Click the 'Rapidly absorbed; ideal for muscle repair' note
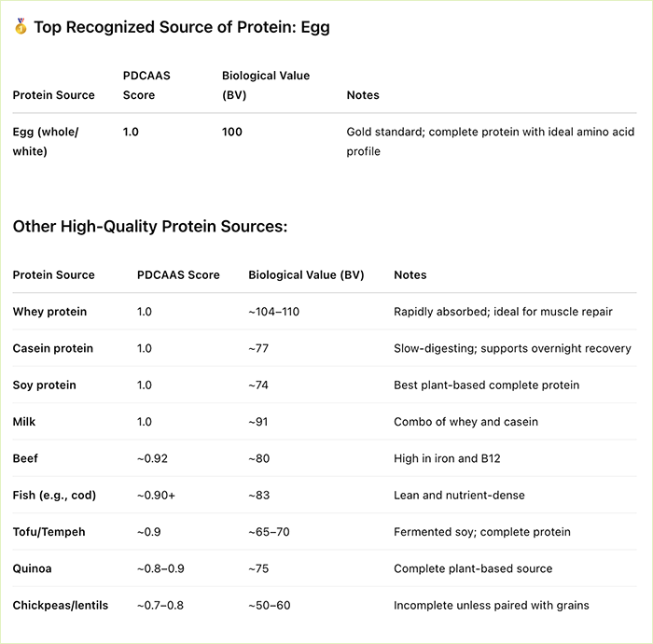Screen dimensions: 653x644 tap(503, 312)
